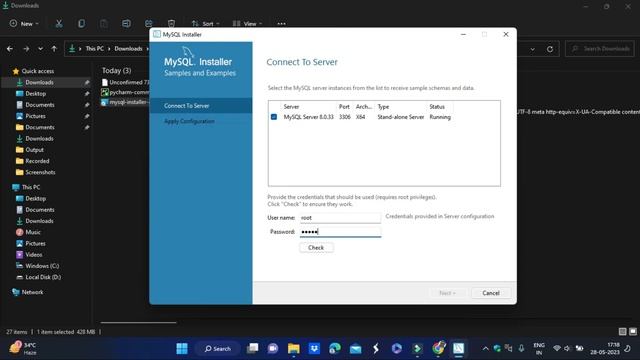
Task: Select the pycharm-community file
Action: pyautogui.click(x=125, y=92)
